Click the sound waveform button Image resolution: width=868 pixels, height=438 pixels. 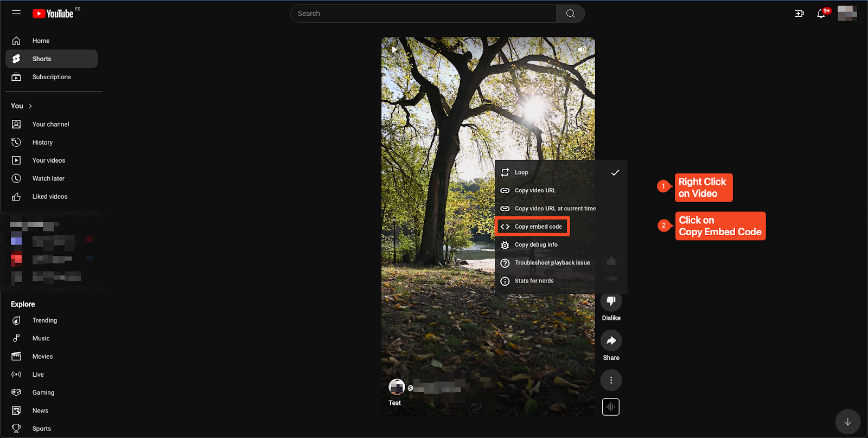(611, 407)
